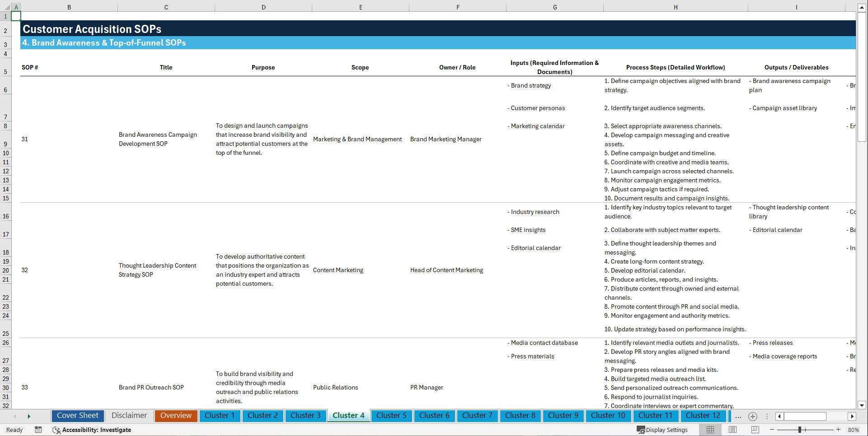Image resolution: width=868 pixels, height=436 pixels.
Task: Open Display Settings from the status bar
Action: click(662, 429)
